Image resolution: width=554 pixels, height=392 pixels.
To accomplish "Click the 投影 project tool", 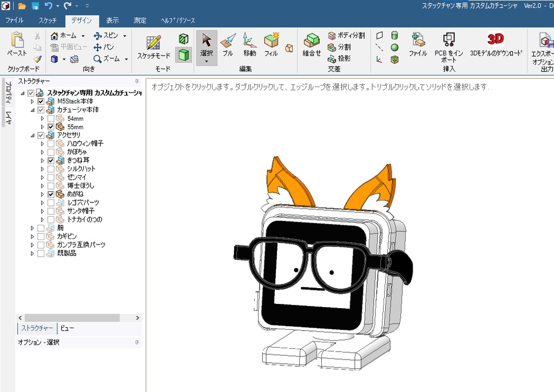I will click(x=339, y=58).
